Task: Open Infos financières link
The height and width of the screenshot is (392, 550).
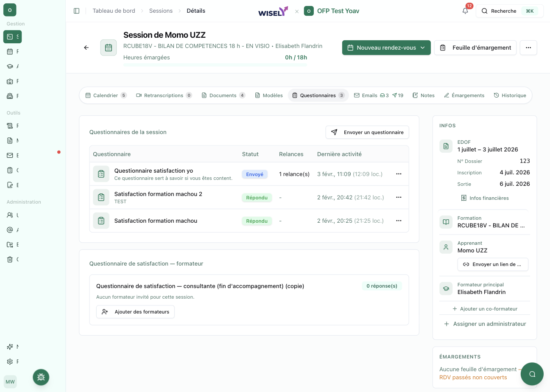Action: [485, 198]
